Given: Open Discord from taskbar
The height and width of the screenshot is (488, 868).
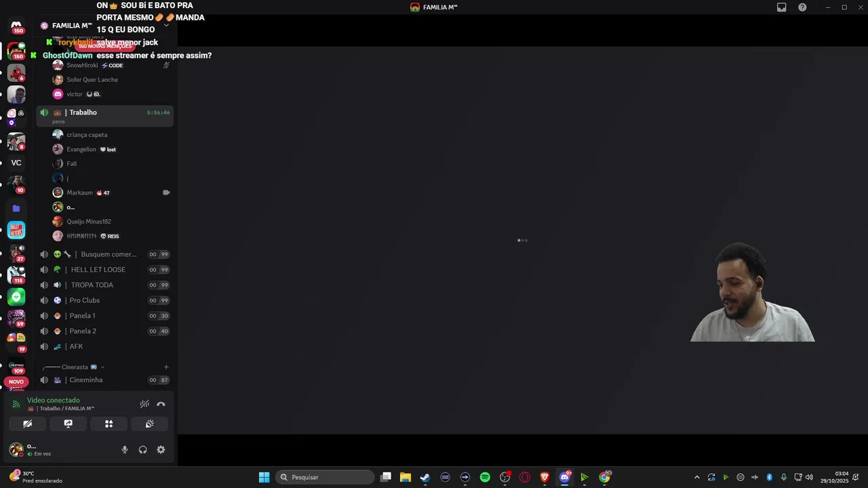Looking at the screenshot, I should pyautogui.click(x=564, y=477).
